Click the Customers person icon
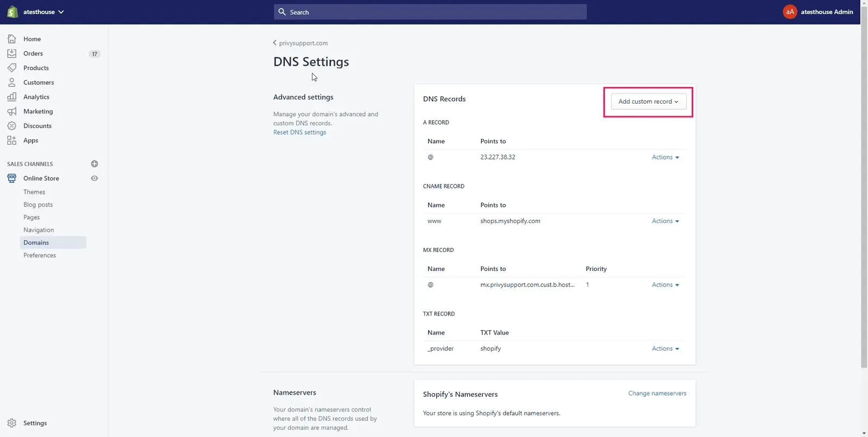 12,83
